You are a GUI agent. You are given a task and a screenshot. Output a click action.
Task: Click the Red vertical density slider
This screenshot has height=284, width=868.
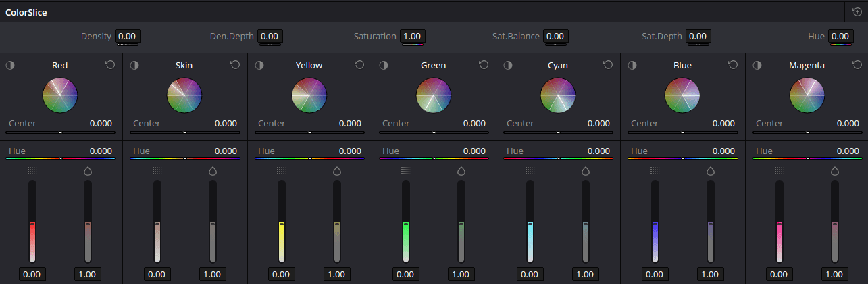coord(32,222)
